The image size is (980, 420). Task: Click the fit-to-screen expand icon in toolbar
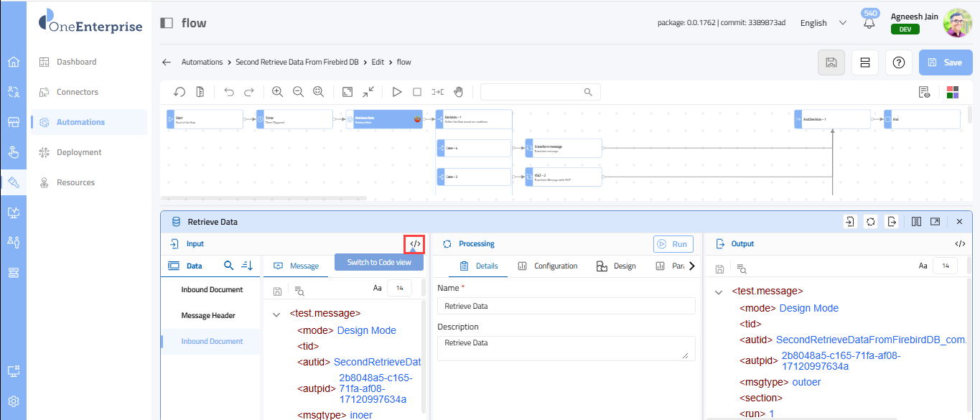point(347,92)
